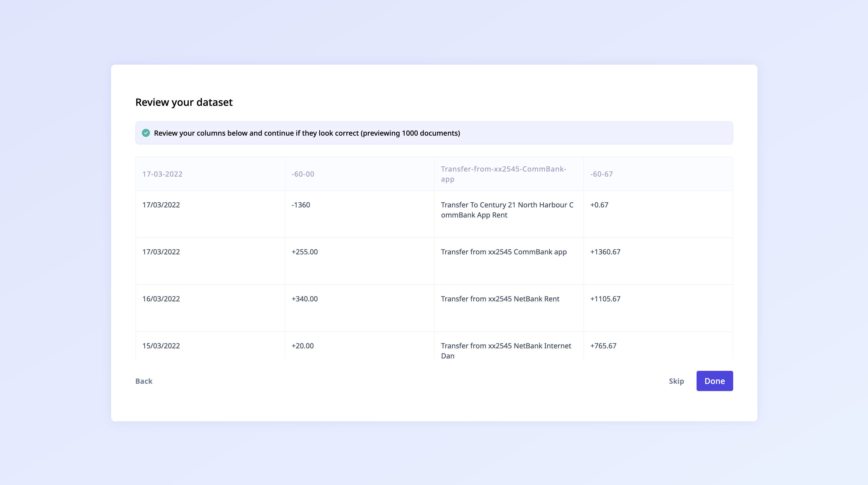This screenshot has width=868, height=485.
Task: Click the +340.00 amount cell
Action: tap(304, 299)
